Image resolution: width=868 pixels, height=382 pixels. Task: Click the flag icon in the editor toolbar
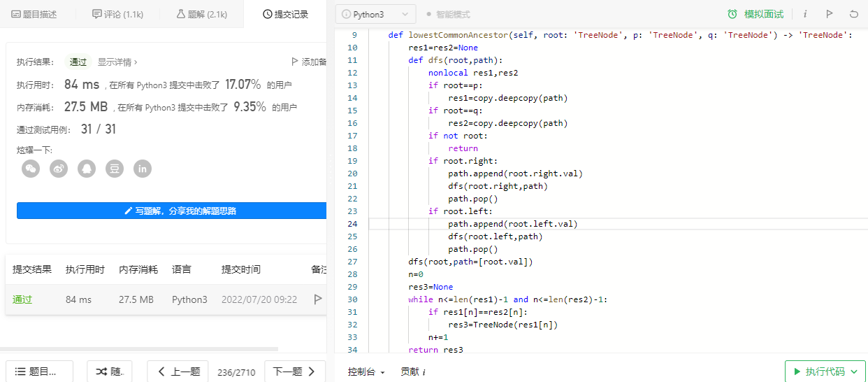(829, 14)
